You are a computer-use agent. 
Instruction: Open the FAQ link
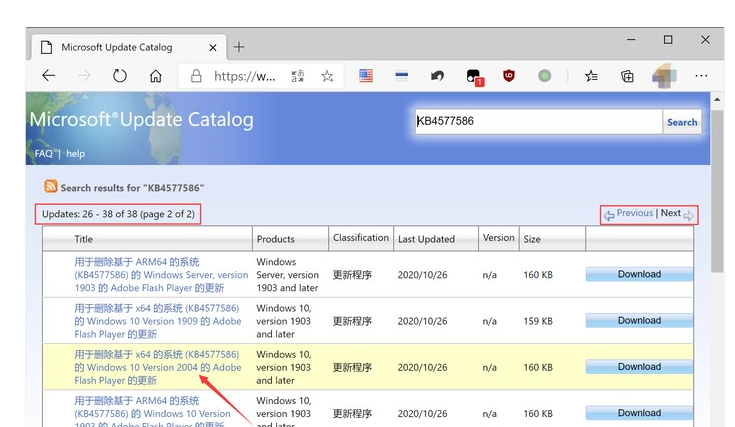point(44,153)
